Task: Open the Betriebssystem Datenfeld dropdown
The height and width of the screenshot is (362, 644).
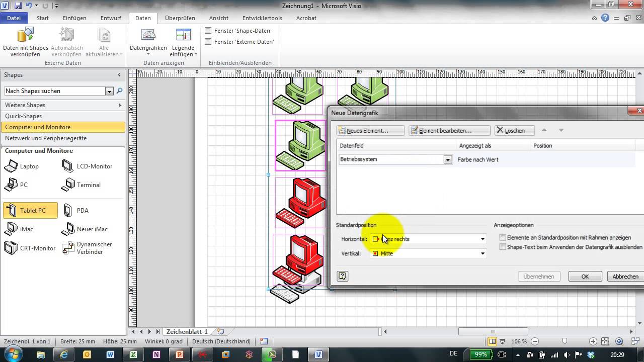Action: tap(447, 159)
